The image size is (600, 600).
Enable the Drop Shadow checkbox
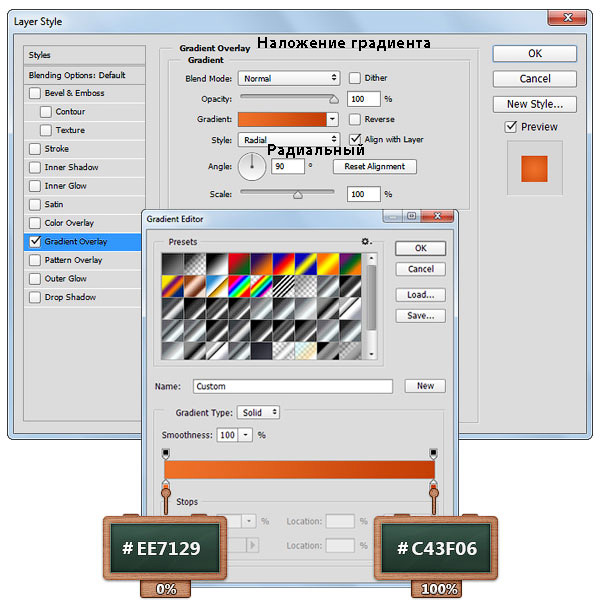tap(35, 297)
